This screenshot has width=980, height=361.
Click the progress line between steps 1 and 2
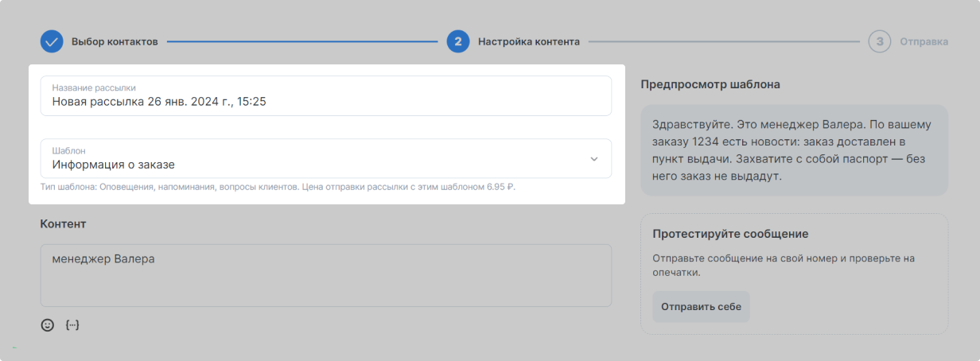302,41
